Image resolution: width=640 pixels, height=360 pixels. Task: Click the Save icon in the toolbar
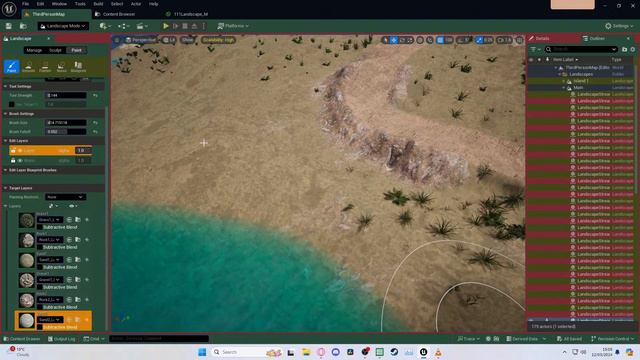click(9, 26)
